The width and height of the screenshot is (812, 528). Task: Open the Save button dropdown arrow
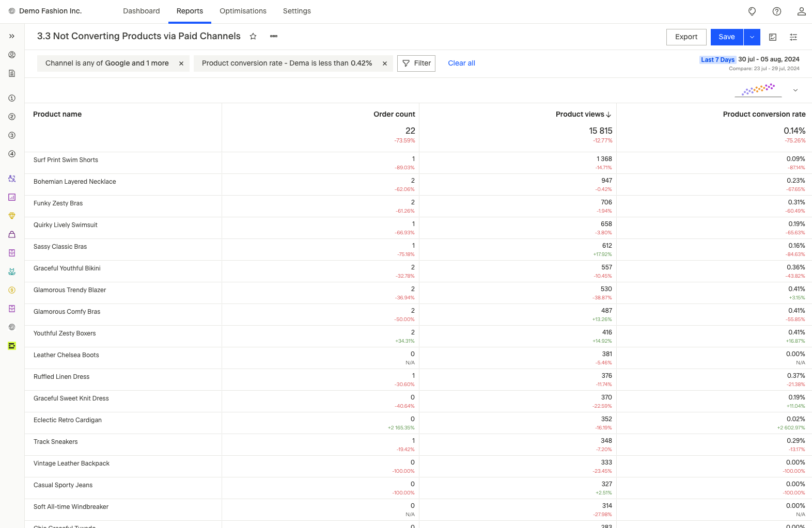pos(752,37)
